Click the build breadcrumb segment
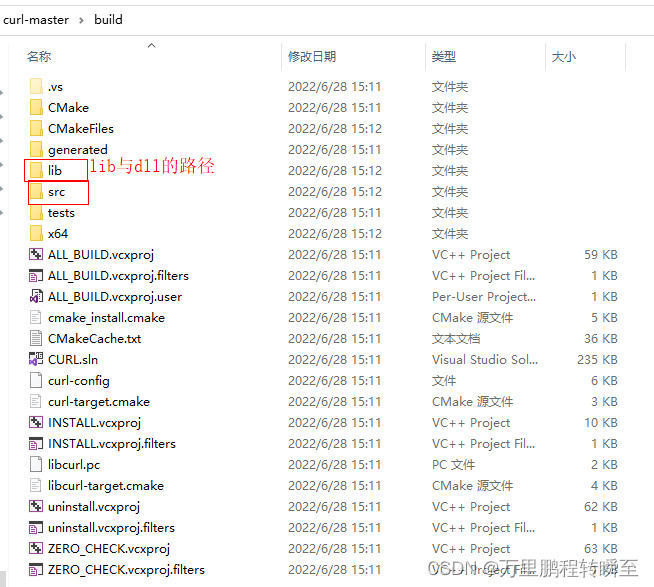The width and height of the screenshot is (654, 587). pos(108,20)
